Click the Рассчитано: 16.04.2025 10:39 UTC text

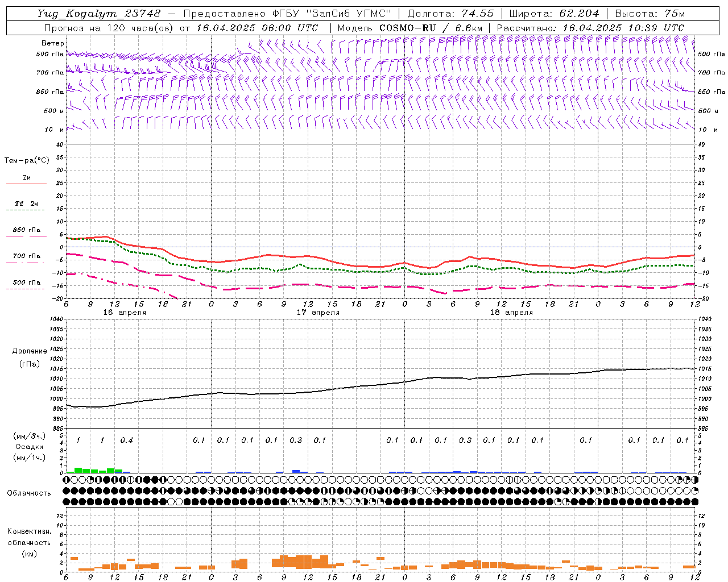[x=590, y=28]
